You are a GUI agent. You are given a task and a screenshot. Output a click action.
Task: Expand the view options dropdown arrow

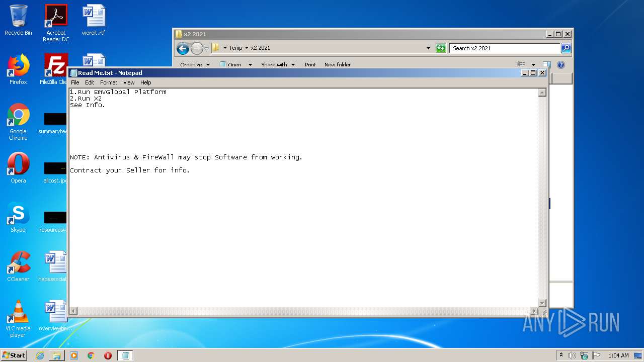pos(534,65)
